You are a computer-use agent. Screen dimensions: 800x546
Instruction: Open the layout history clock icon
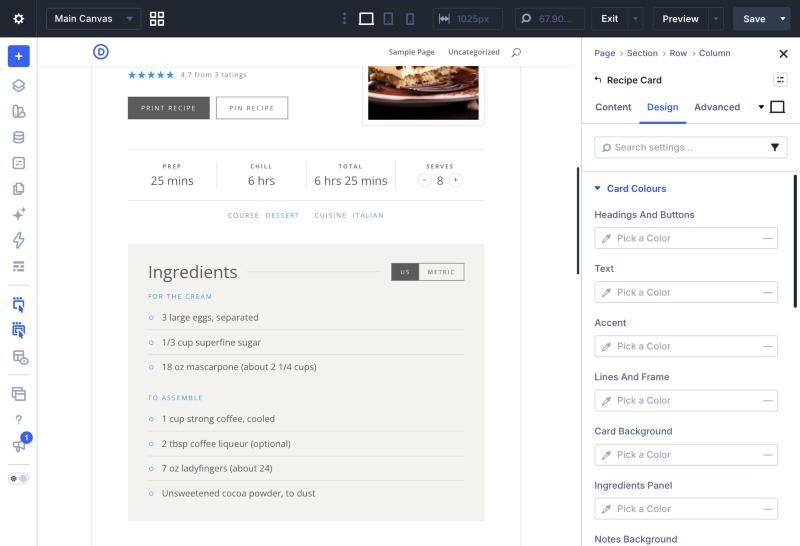click(x=20, y=357)
